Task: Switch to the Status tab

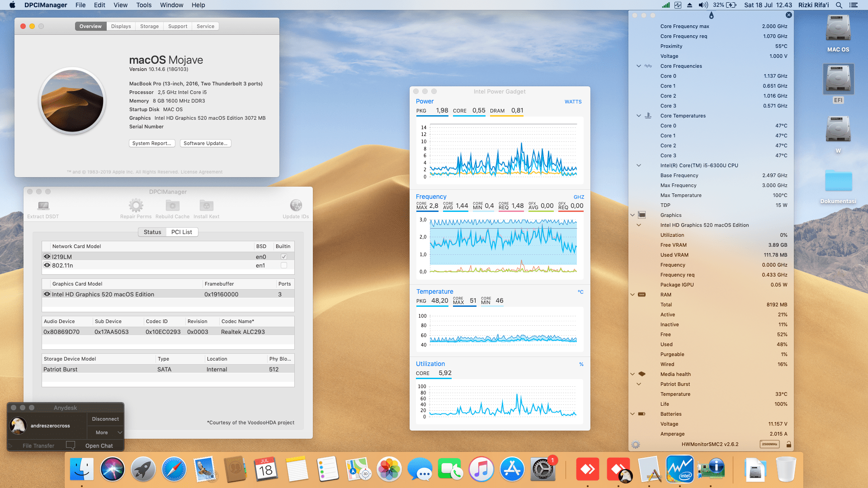Action: tap(152, 232)
